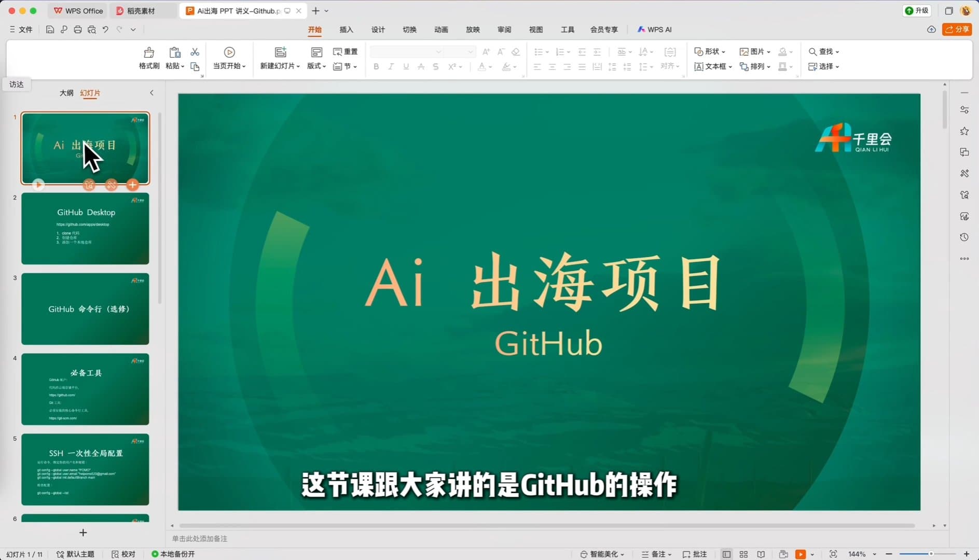Open WPS AI assistant
This screenshot has width=979, height=560.
coord(654,30)
